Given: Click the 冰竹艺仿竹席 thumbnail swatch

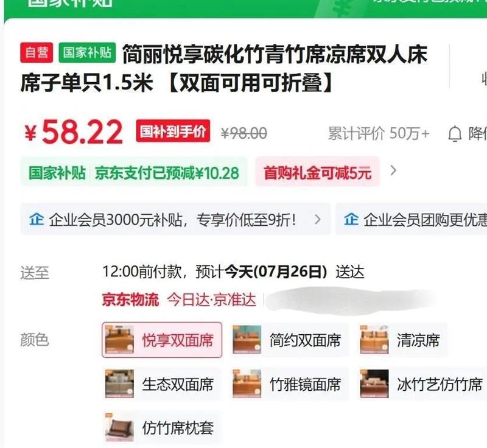Looking at the screenshot, I should (x=374, y=383).
